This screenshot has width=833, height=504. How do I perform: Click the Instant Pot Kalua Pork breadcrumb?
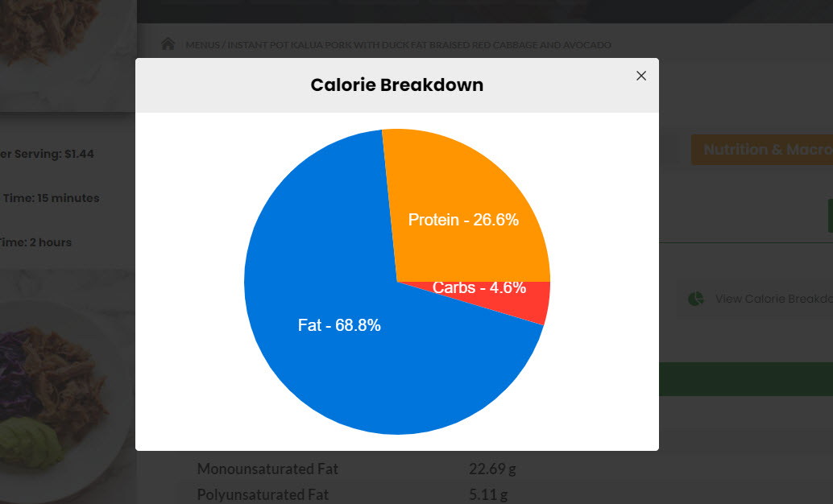point(419,45)
